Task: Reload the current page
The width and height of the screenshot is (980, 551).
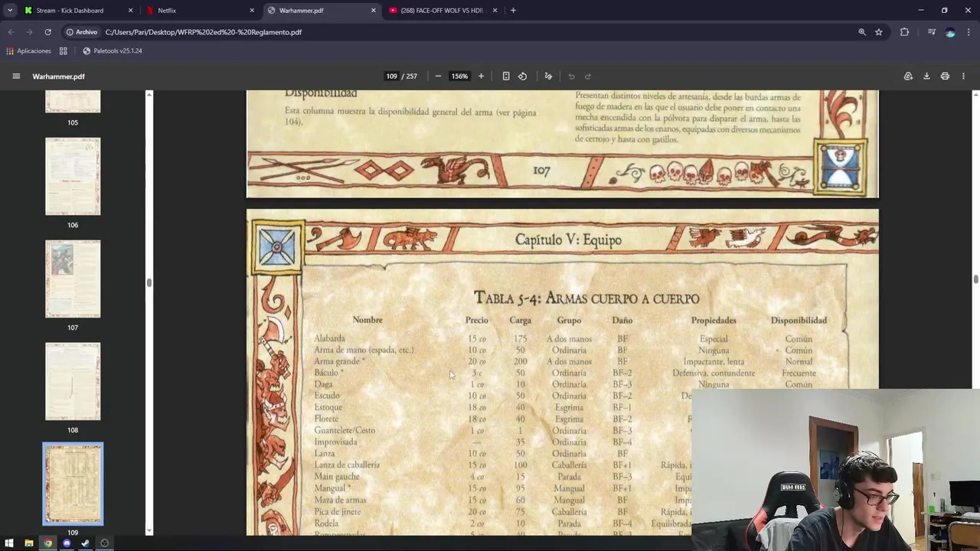Action: (47, 32)
